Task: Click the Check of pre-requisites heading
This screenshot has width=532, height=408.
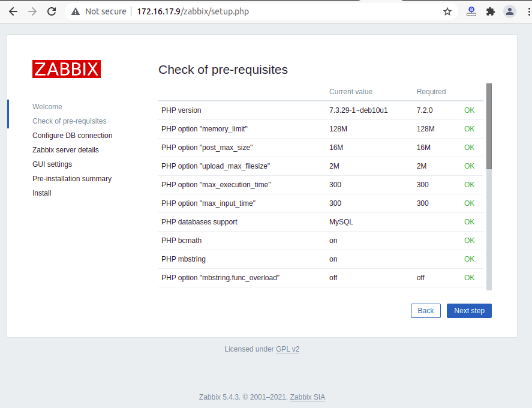Action: tap(223, 70)
